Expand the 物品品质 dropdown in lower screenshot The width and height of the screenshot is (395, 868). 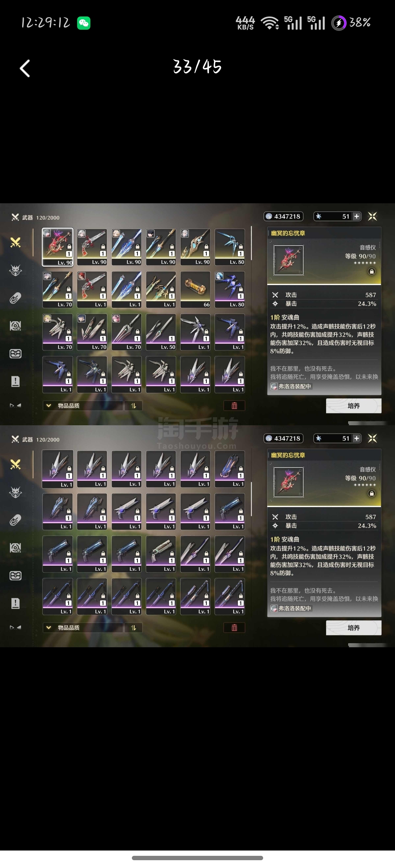pos(82,628)
